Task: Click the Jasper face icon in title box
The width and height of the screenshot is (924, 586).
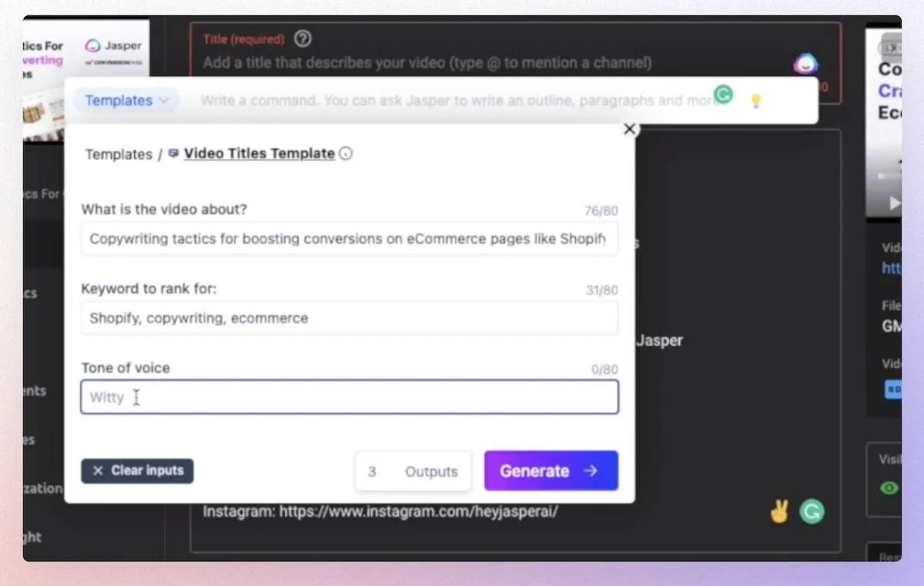Action: pyautogui.click(x=806, y=64)
